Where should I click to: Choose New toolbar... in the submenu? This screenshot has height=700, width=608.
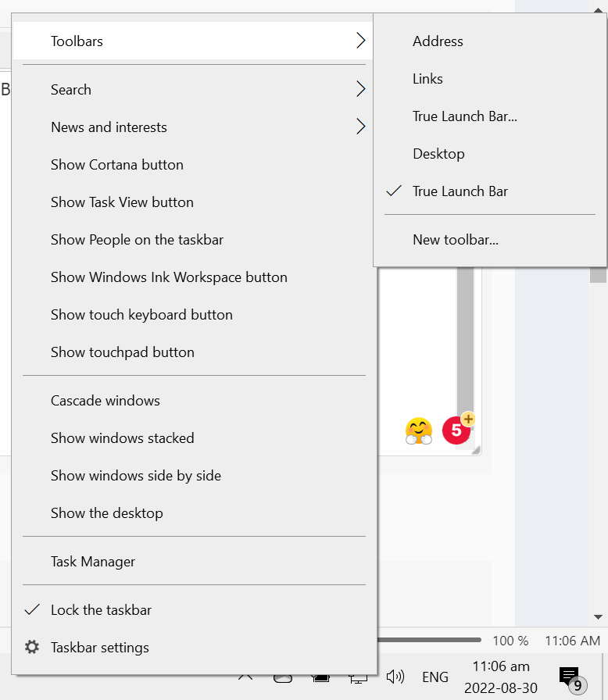tap(456, 240)
